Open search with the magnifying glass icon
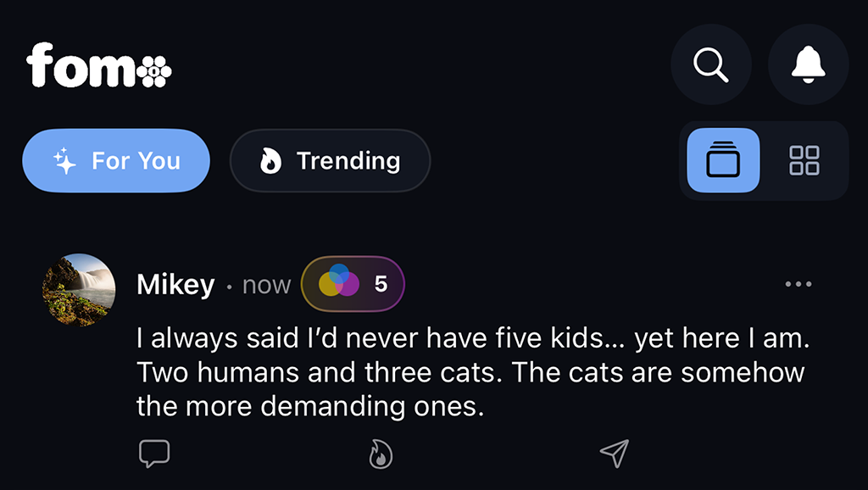 pos(710,64)
